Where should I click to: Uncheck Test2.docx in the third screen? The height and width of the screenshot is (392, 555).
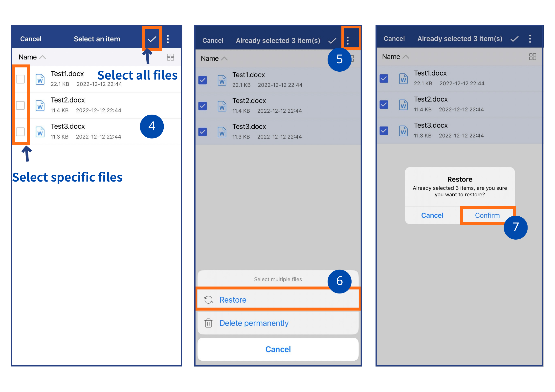[x=384, y=104]
